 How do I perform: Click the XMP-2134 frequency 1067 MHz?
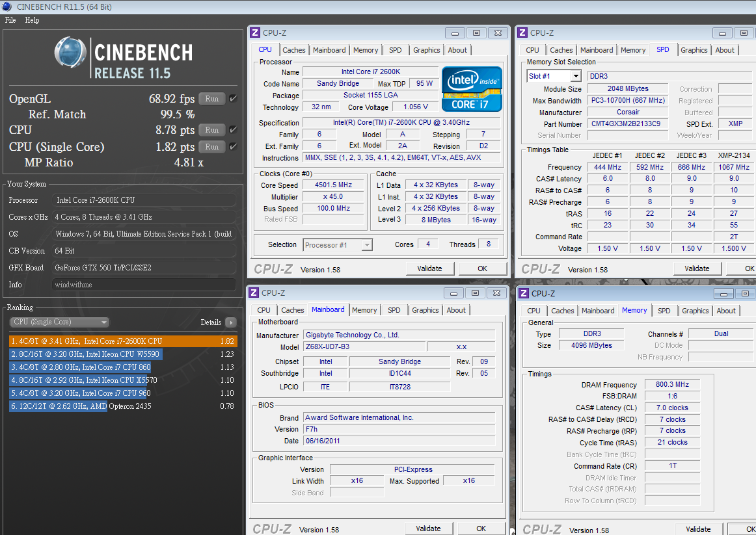(x=734, y=167)
